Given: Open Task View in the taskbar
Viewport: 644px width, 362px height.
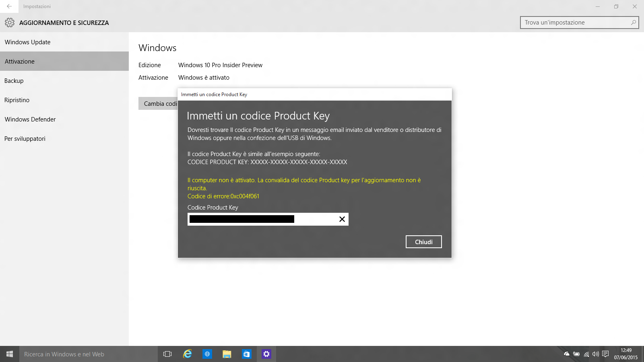Looking at the screenshot, I should (x=167, y=354).
